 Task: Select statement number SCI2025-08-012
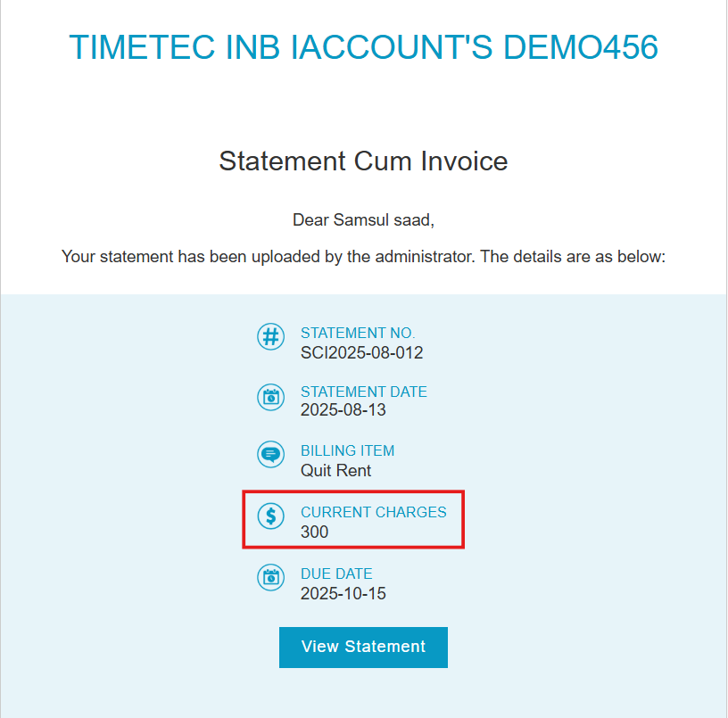pos(361,352)
